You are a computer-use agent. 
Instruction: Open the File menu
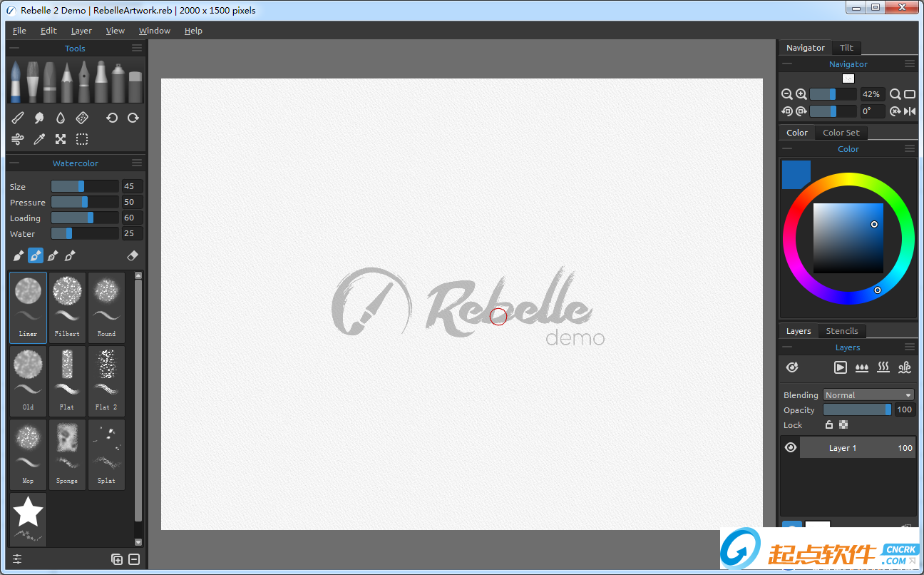point(19,31)
